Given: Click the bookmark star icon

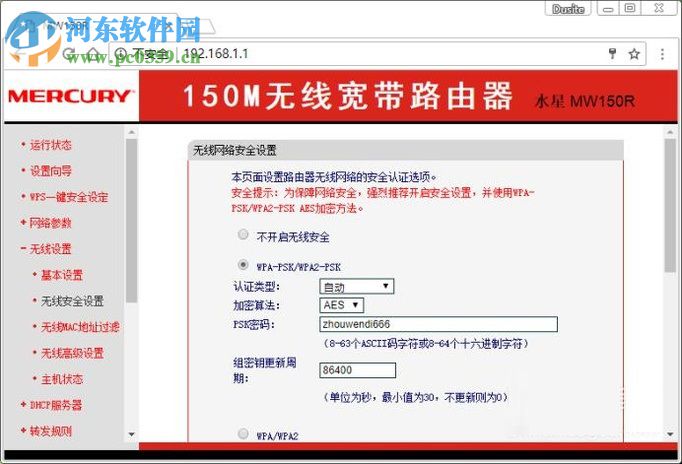Looking at the screenshot, I should 634,54.
